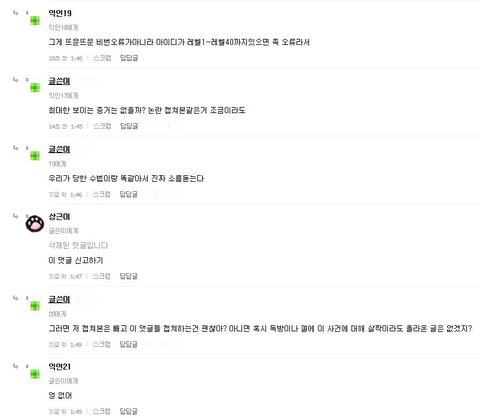Image resolution: width=480 pixels, height=418 pixels.
Task: Open 익인21 username
Action: 60,367
